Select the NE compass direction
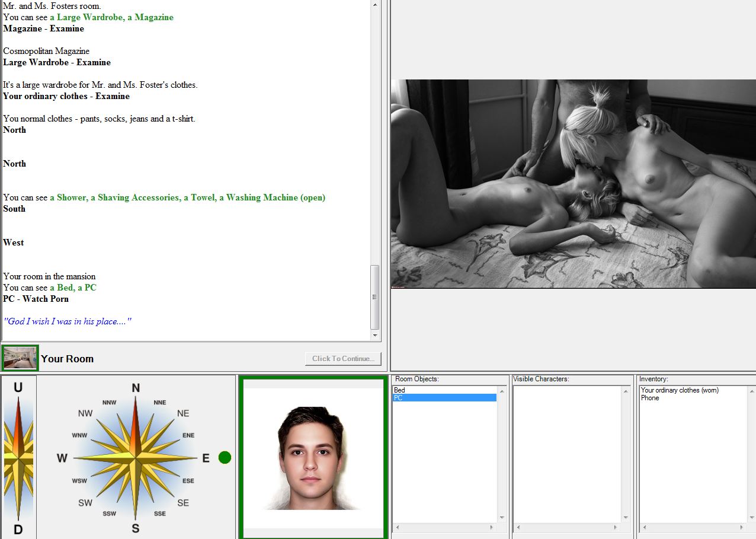 [x=183, y=413]
